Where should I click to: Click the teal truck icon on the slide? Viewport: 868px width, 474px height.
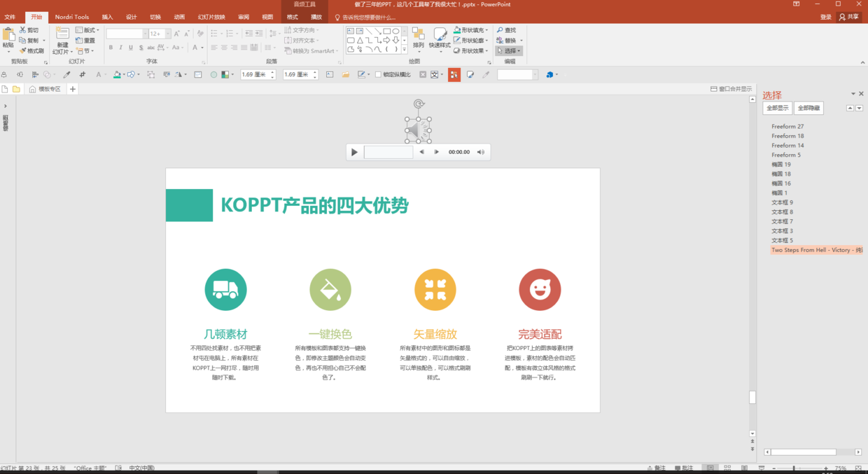coord(225,289)
